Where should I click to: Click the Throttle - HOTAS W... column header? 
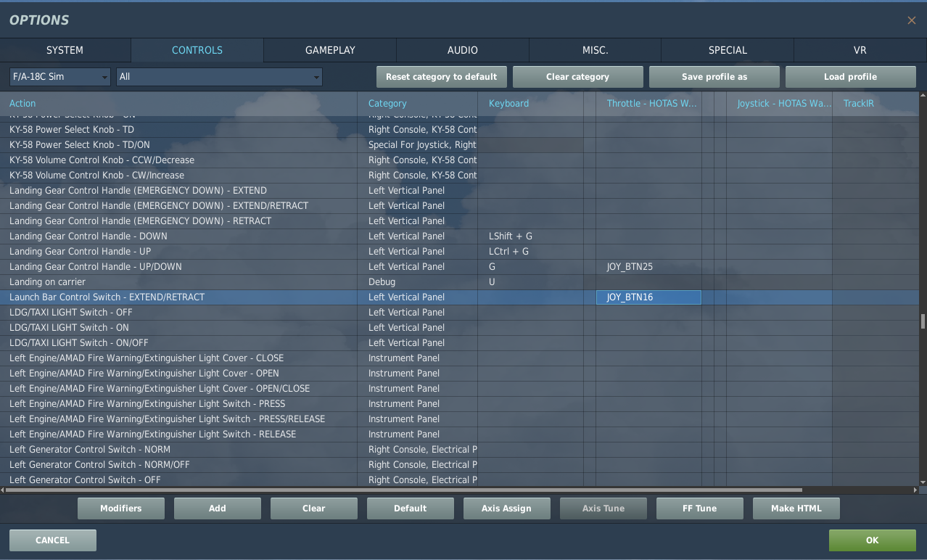click(649, 104)
